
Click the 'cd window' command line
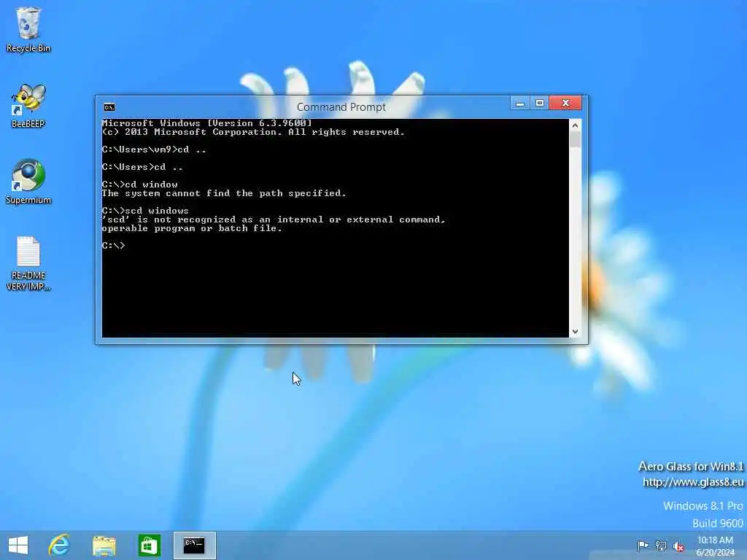pos(139,184)
